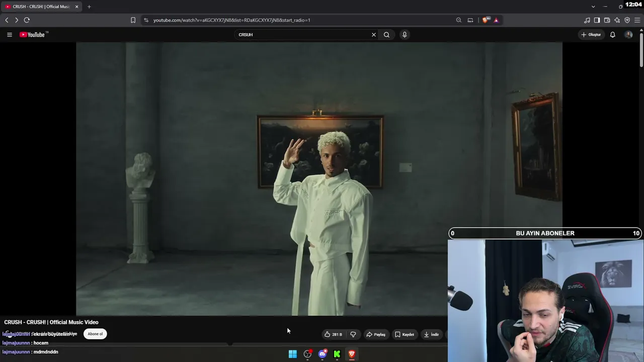Click the cast/install screen icon in address bar
644x362 pixels.
tap(470, 20)
